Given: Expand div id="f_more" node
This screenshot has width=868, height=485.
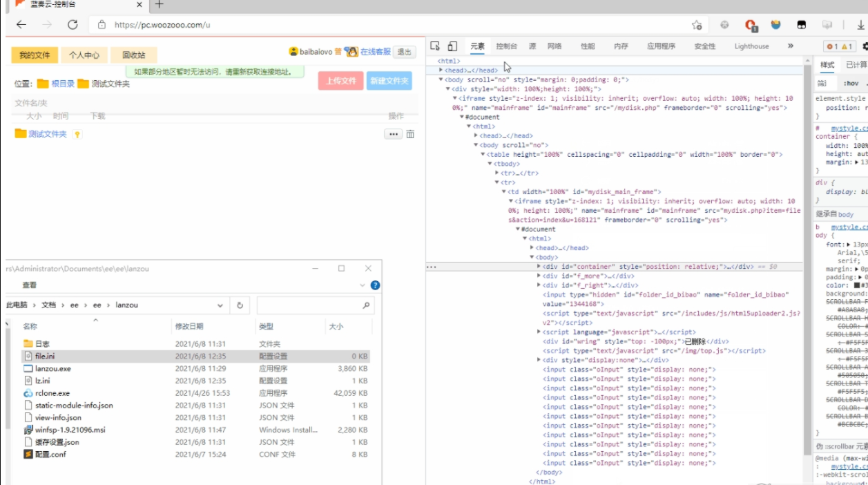Looking at the screenshot, I should [539, 276].
